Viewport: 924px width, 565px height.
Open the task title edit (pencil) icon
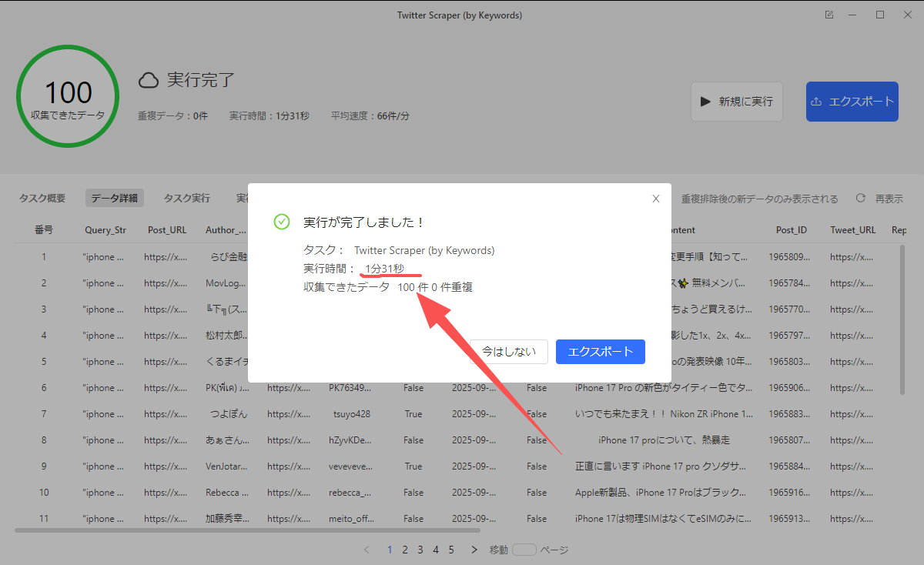pyautogui.click(x=829, y=14)
